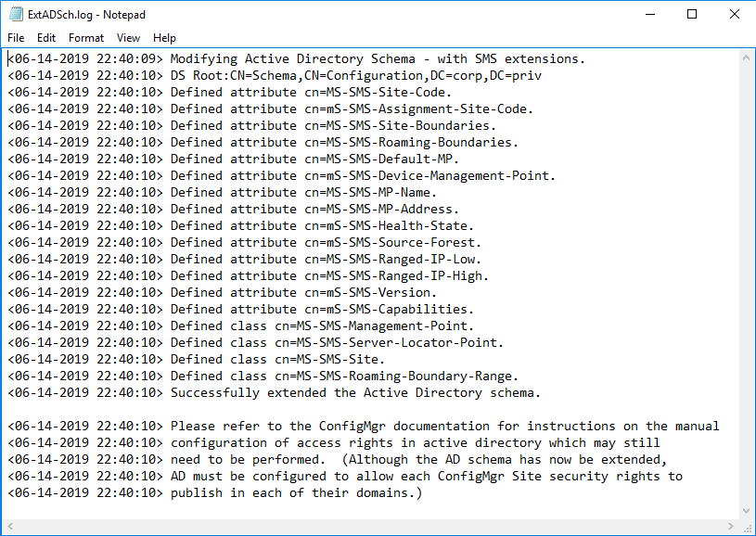The image size is (756, 536).
Task: Open the Edit menu
Action: (x=46, y=38)
